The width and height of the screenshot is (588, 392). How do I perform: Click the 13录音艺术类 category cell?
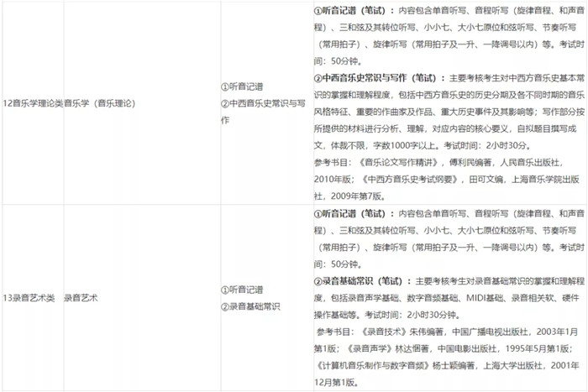coord(30,297)
